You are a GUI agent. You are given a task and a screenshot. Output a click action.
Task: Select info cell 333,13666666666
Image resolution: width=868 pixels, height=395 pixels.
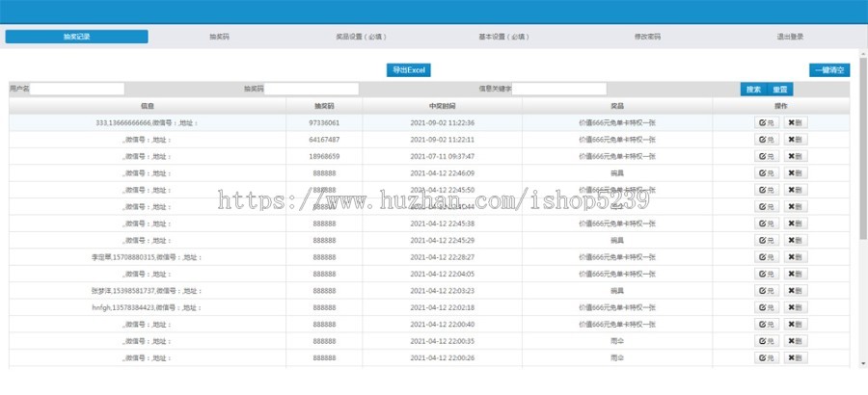click(147, 122)
